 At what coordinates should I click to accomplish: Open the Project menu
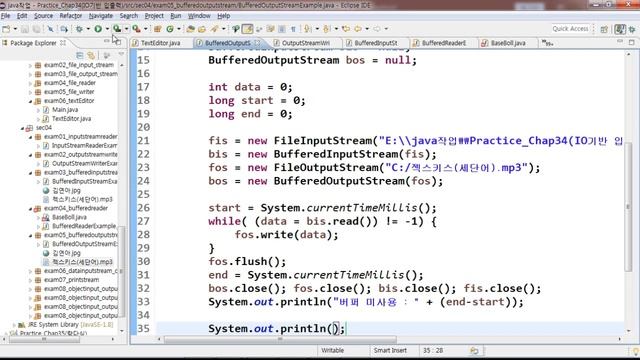pyautogui.click(x=154, y=16)
